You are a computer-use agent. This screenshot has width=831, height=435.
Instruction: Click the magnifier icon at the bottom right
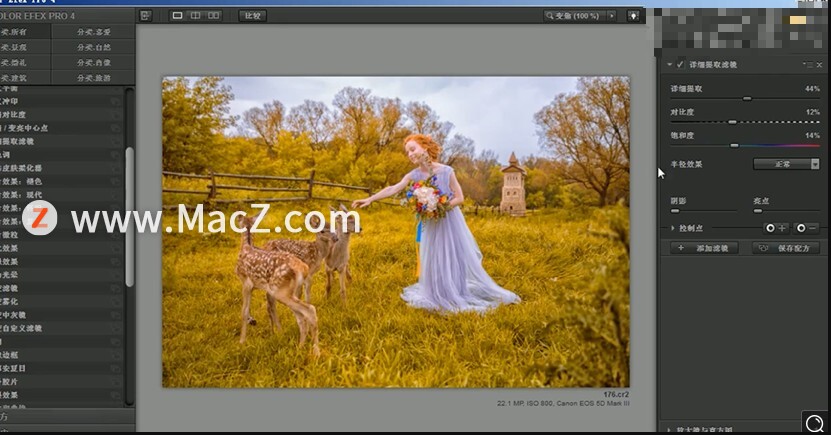tap(815, 423)
